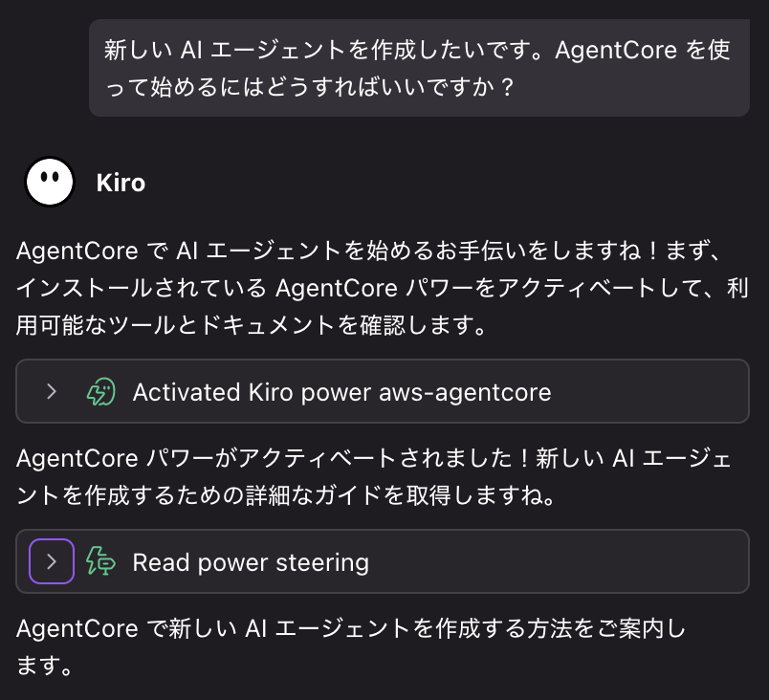
Task: Click the purple selection outline around the chevron
Action: point(51,561)
